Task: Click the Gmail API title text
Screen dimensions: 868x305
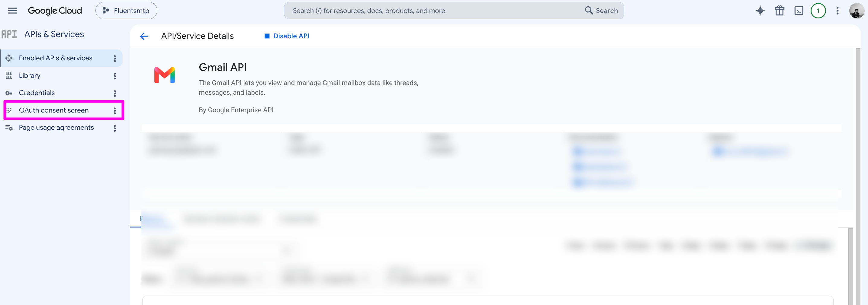Action: [223, 67]
